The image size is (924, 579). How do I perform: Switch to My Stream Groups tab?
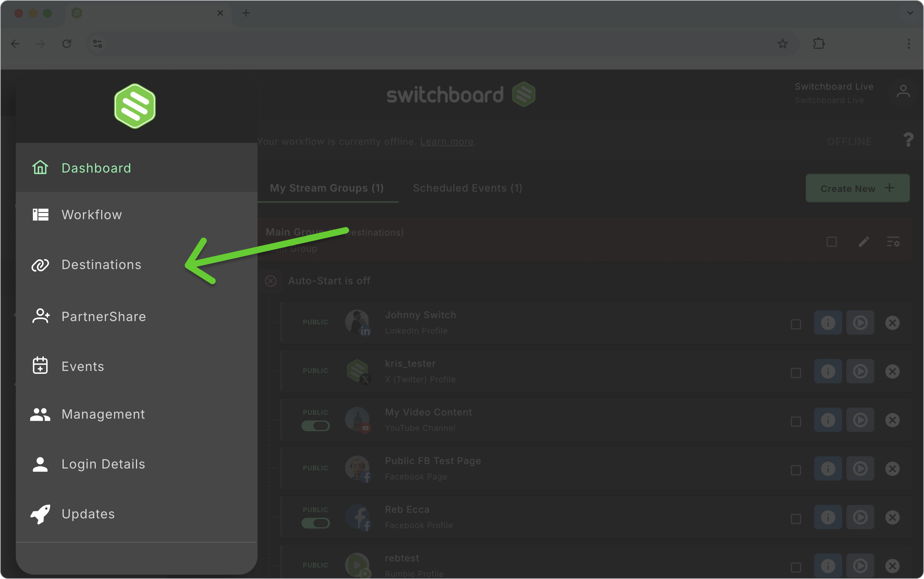tap(326, 188)
